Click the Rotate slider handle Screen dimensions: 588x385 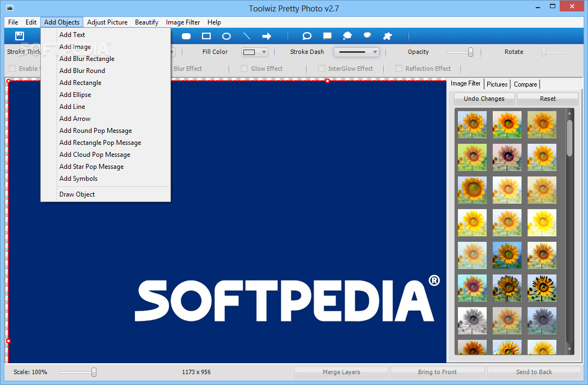(x=543, y=52)
